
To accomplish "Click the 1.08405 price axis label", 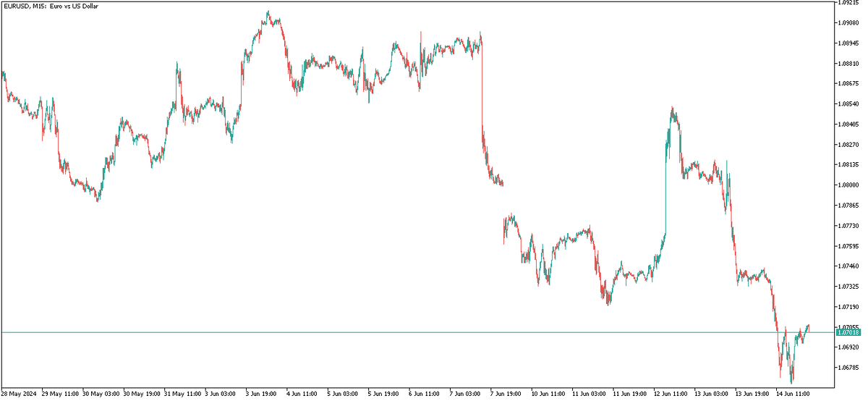I will (x=848, y=124).
